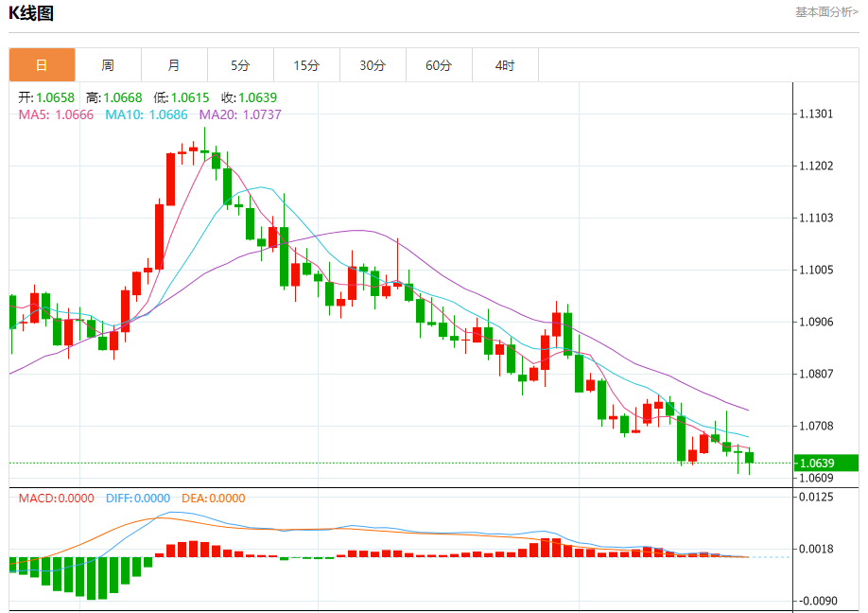Screen dimensions: 868x613
Task: Click the DEA value label
Action: tap(213, 499)
